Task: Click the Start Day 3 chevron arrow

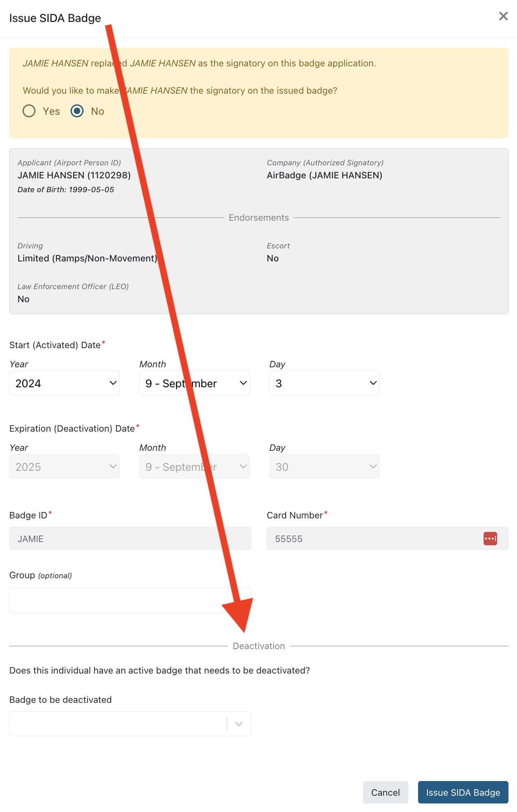Action: pyautogui.click(x=373, y=383)
